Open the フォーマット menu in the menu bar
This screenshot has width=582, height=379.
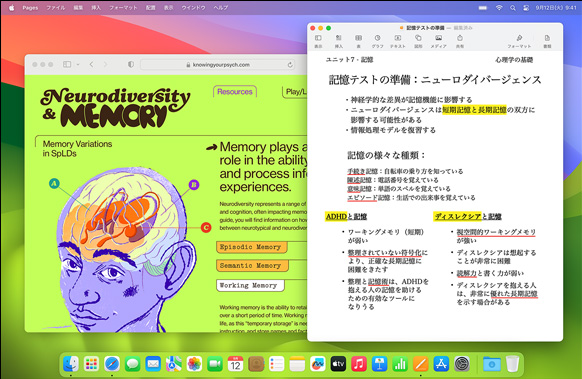pos(123,7)
